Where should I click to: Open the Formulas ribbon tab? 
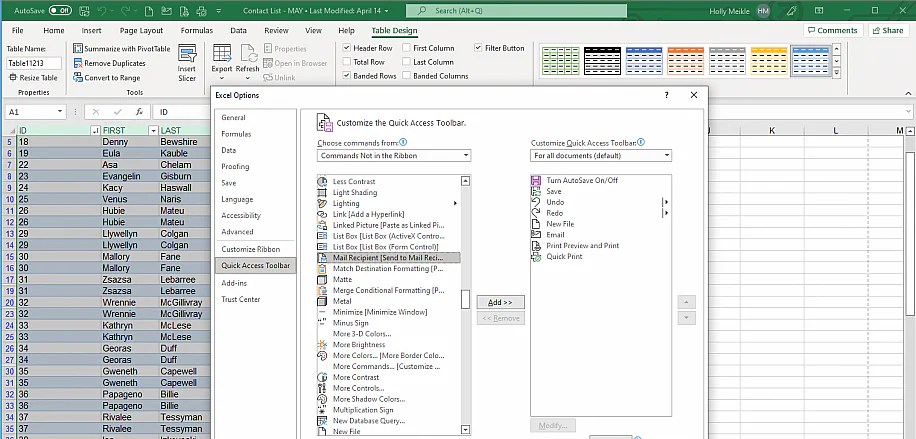click(x=197, y=30)
